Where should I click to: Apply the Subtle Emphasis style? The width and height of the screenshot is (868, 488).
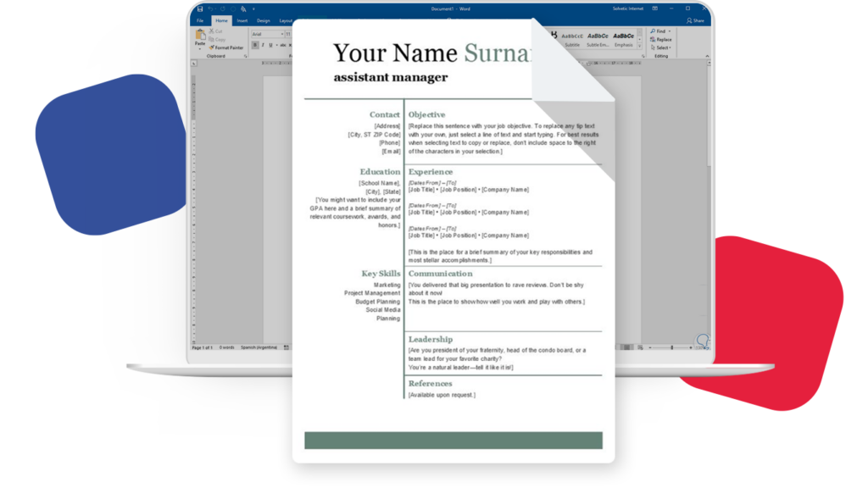(x=598, y=40)
